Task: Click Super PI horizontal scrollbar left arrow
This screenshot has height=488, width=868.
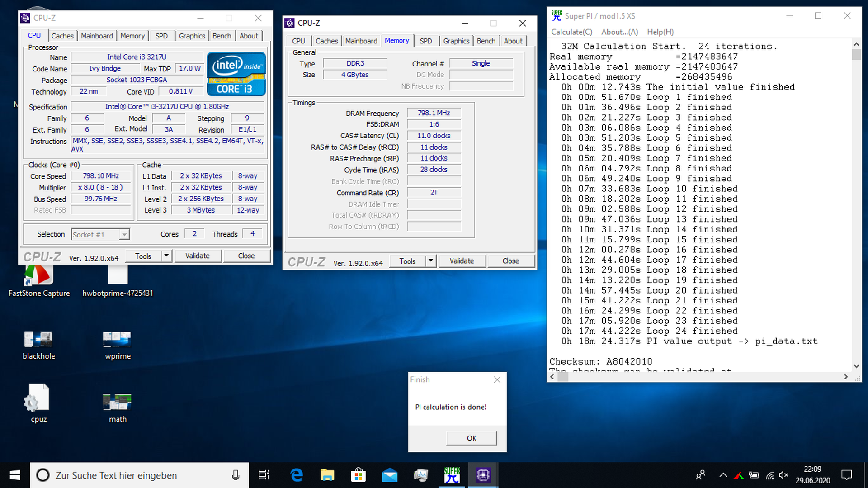Action: point(552,377)
